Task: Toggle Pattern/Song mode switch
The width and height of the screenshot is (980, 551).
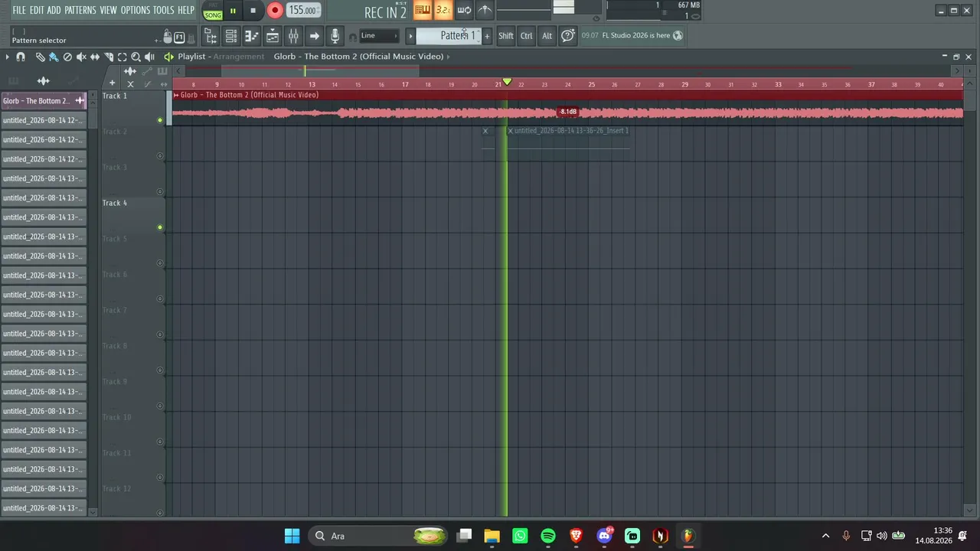Action: coord(213,11)
